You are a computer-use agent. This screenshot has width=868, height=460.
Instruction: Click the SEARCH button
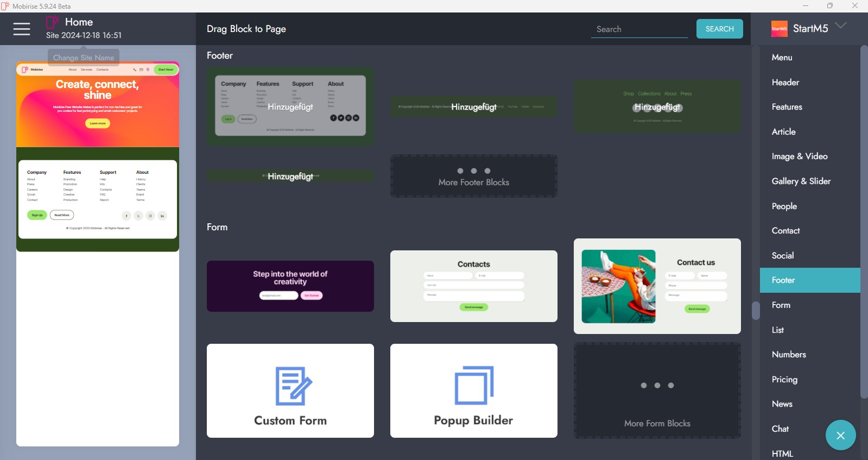[x=720, y=29]
